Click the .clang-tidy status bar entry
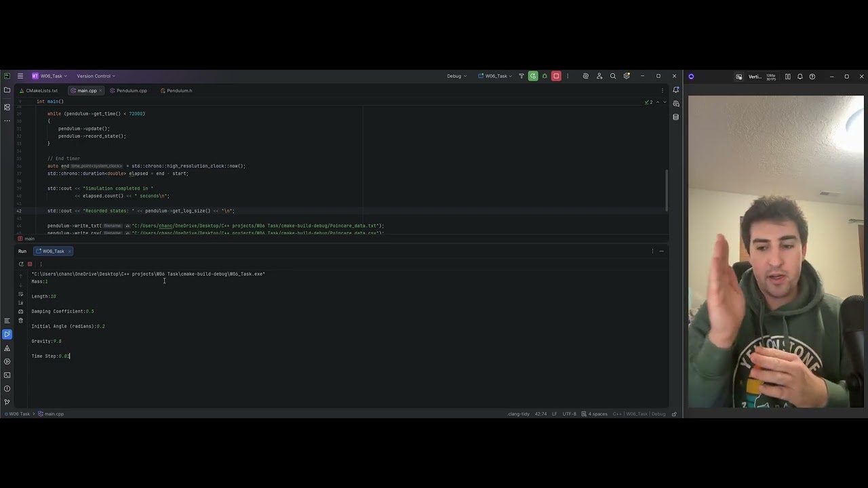 click(x=518, y=414)
